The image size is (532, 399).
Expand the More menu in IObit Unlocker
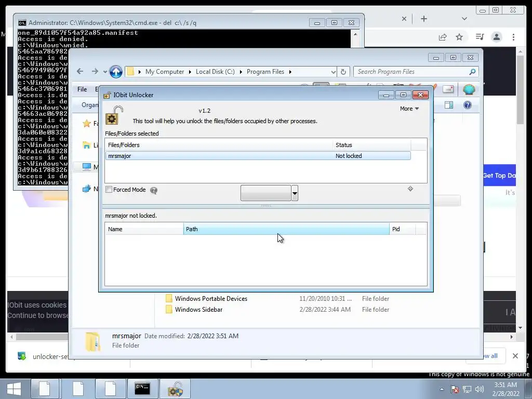click(x=409, y=109)
